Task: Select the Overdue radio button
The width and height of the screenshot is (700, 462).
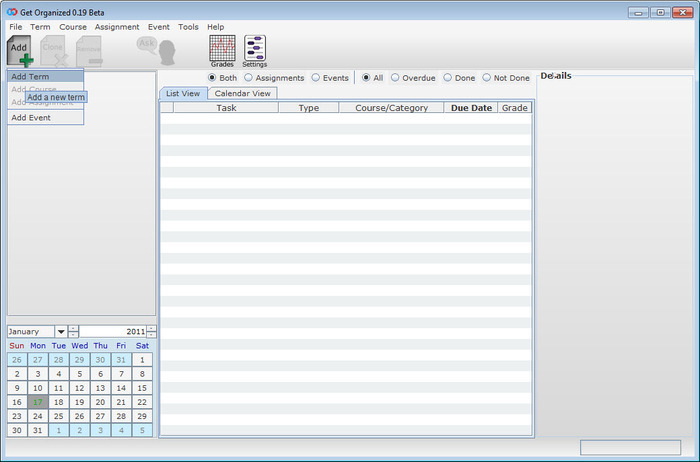Action: (395, 78)
